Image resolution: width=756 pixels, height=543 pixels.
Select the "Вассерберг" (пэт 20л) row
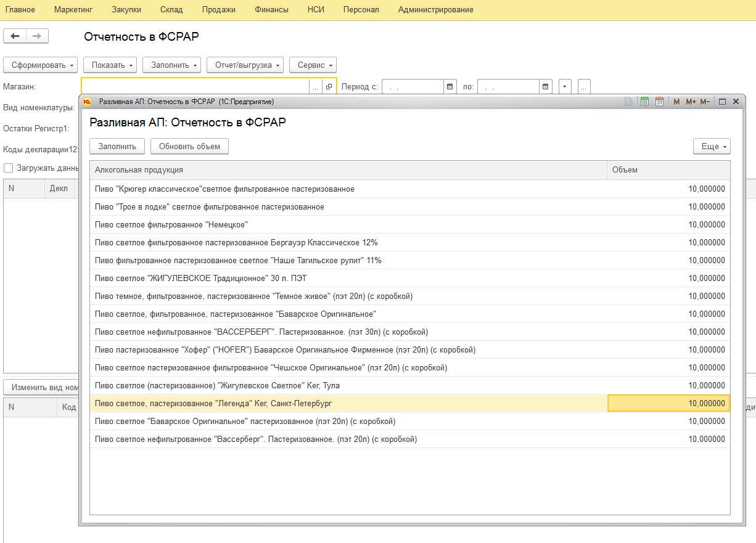click(x=410, y=439)
